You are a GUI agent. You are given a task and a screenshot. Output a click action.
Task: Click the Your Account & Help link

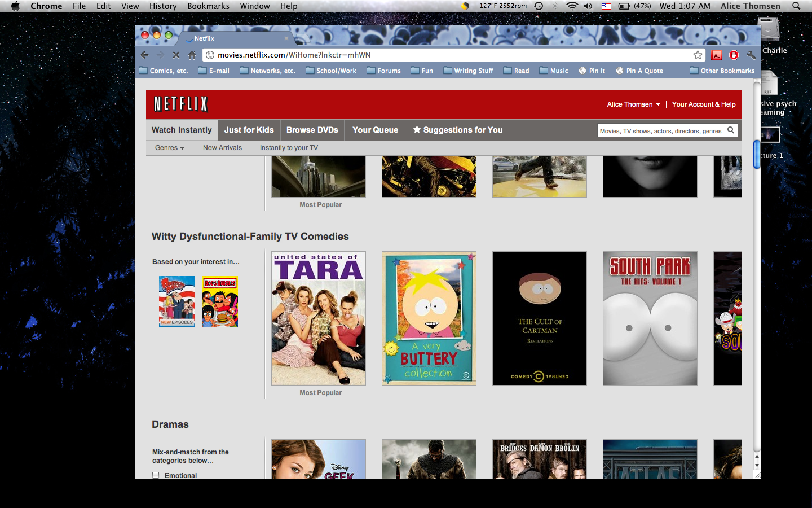pyautogui.click(x=704, y=104)
